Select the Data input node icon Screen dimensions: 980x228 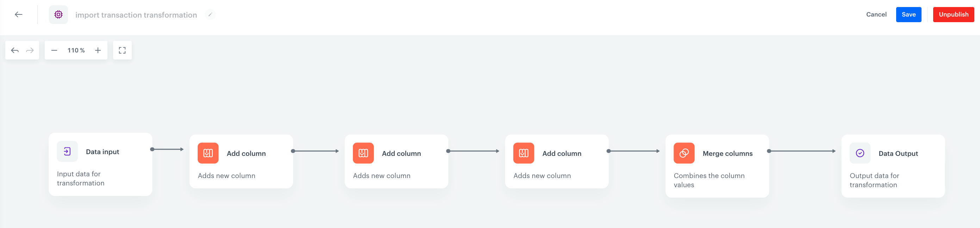pyautogui.click(x=67, y=151)
